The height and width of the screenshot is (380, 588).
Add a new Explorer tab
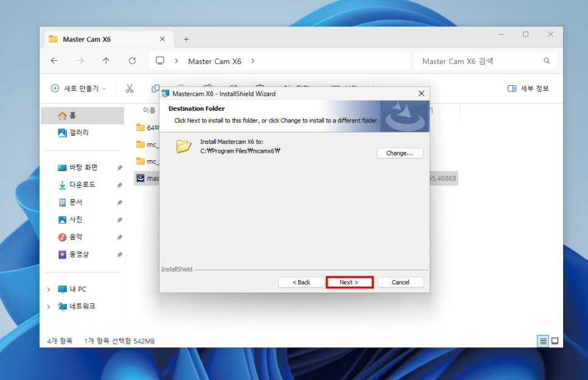click(x=186, y=40)
